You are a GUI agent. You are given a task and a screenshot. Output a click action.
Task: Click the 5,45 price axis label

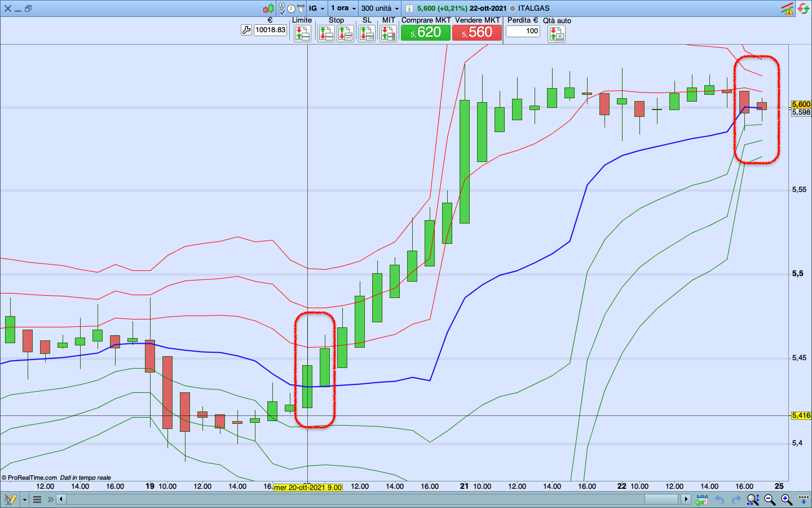799,358
